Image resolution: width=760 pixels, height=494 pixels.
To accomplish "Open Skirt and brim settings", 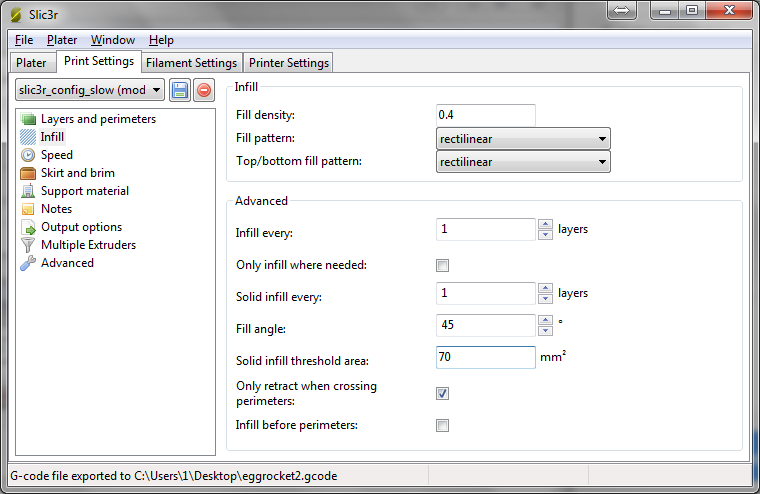I will [77, 173].
